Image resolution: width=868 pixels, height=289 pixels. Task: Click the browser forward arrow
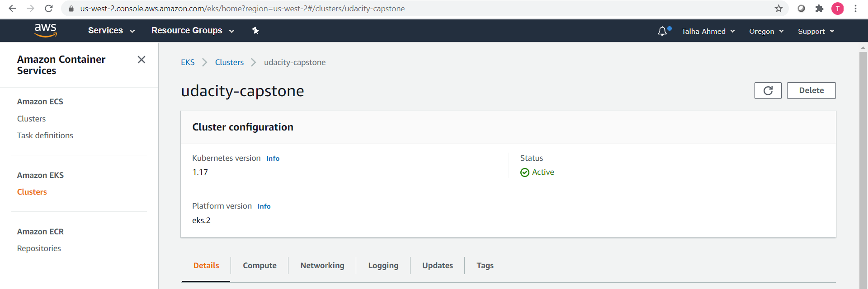[30, 9]
